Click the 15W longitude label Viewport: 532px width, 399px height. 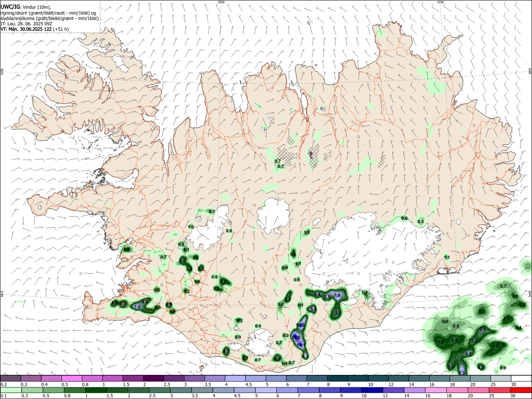point(440,2)
